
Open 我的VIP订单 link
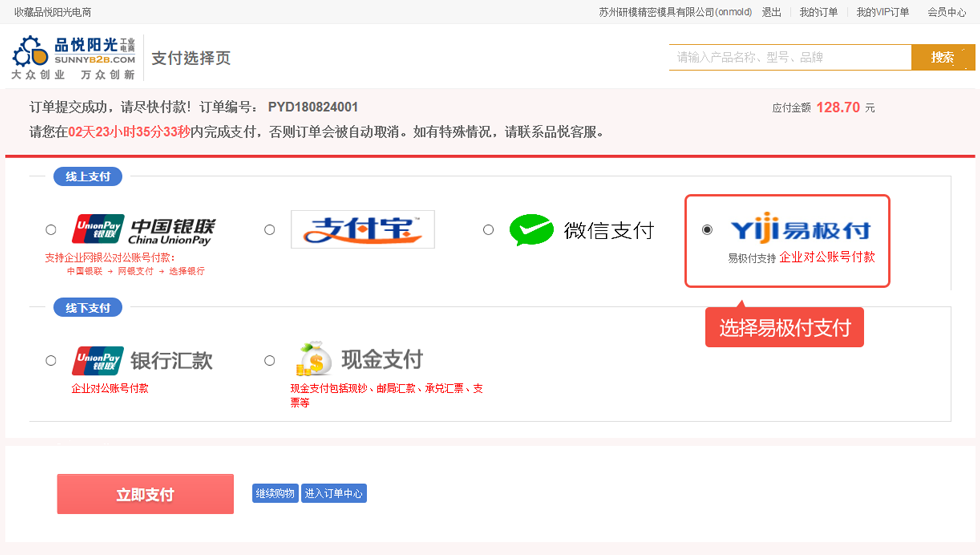882,12
